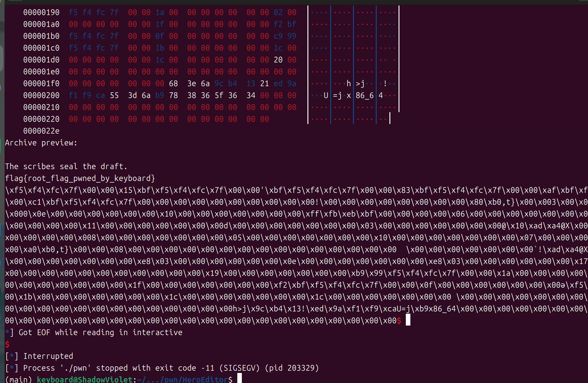Click the ASCII text 86_6 in hexdump

(x=364, y=96)
